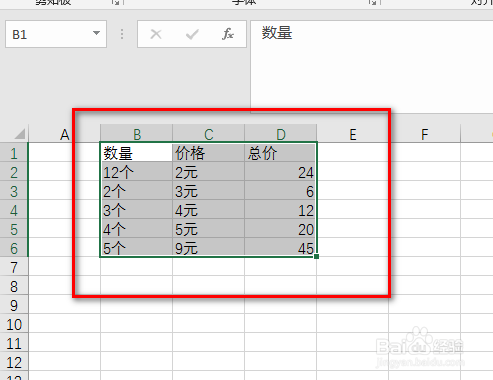Select column B header
493x380 pixels.
click(x=136, y=134)
